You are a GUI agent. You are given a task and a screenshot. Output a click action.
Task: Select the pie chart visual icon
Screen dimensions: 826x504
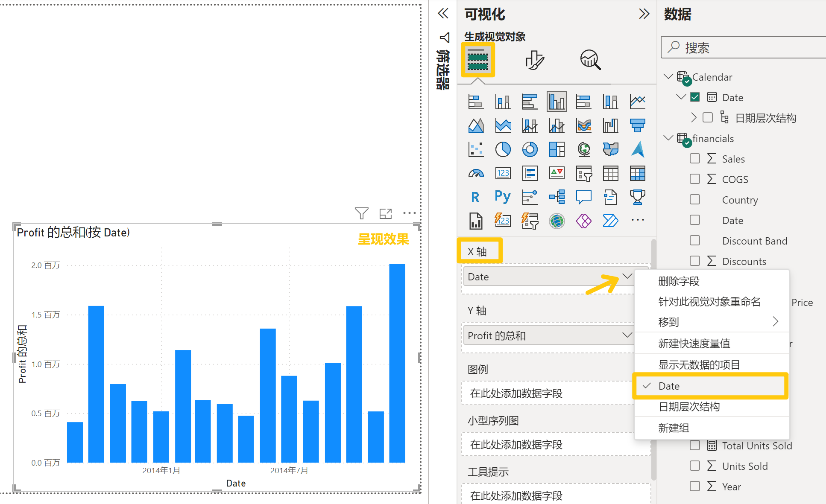click(503, 149)
